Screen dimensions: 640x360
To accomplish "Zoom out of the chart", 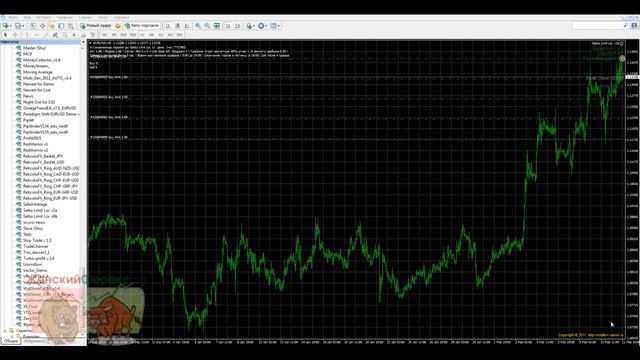I will [207, 26].
